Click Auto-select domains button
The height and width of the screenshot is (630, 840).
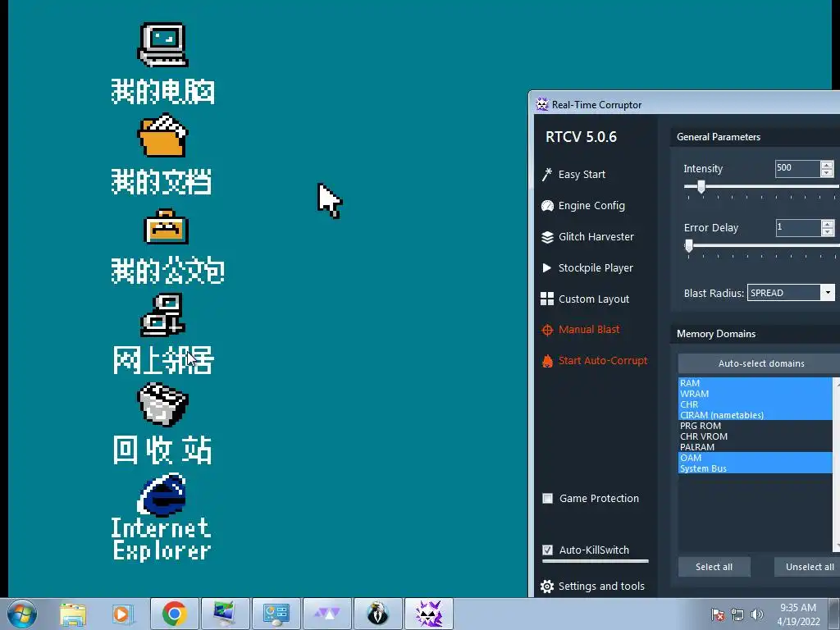point(760,363)
